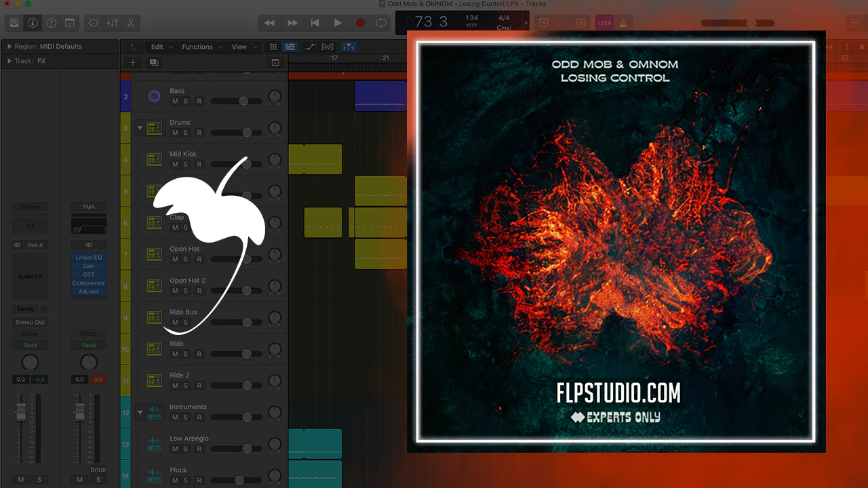Open Smart Controls dial button
The width and height of the screenshot is (868, 488).
tap(94, 23)
